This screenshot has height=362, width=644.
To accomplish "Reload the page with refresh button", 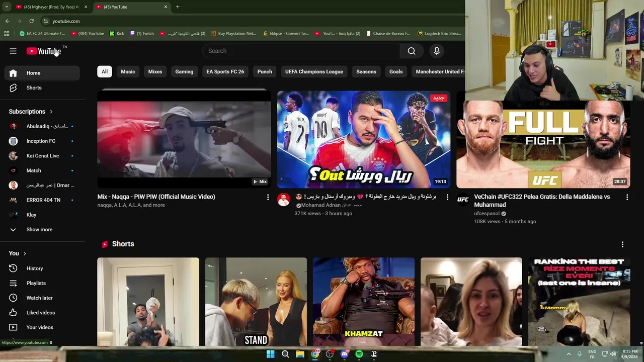I will point(31,21).
